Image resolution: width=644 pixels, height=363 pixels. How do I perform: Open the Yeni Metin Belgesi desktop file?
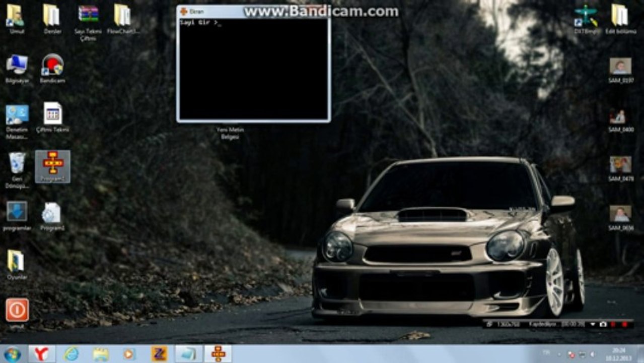tap(230, 132)
